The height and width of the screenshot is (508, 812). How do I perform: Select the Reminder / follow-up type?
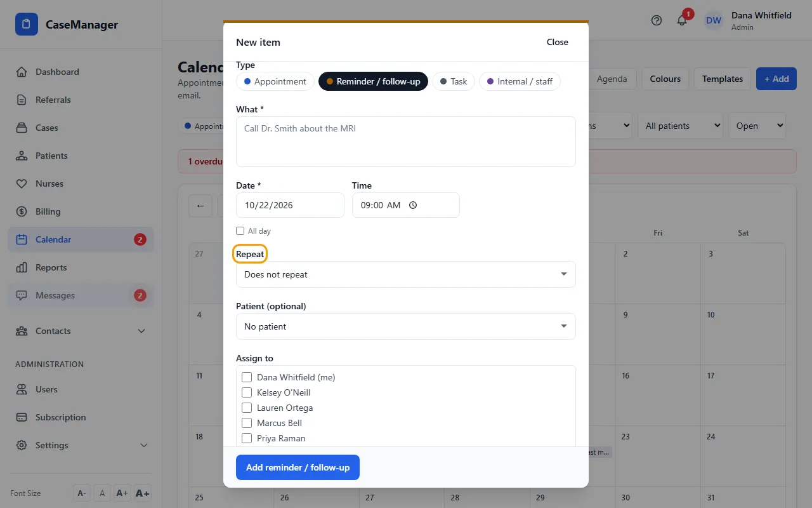click(x=374, y=81)
